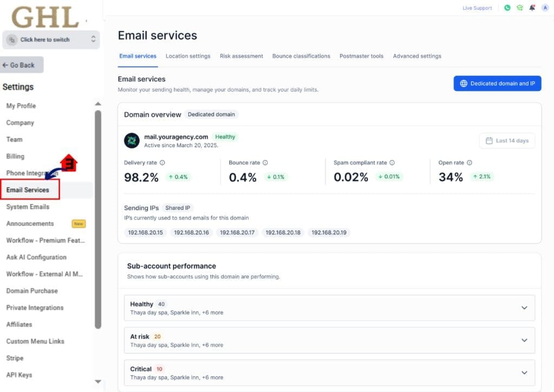
Task: Click the Spam compliant rate info icon
Action: [x=392, y=163]
